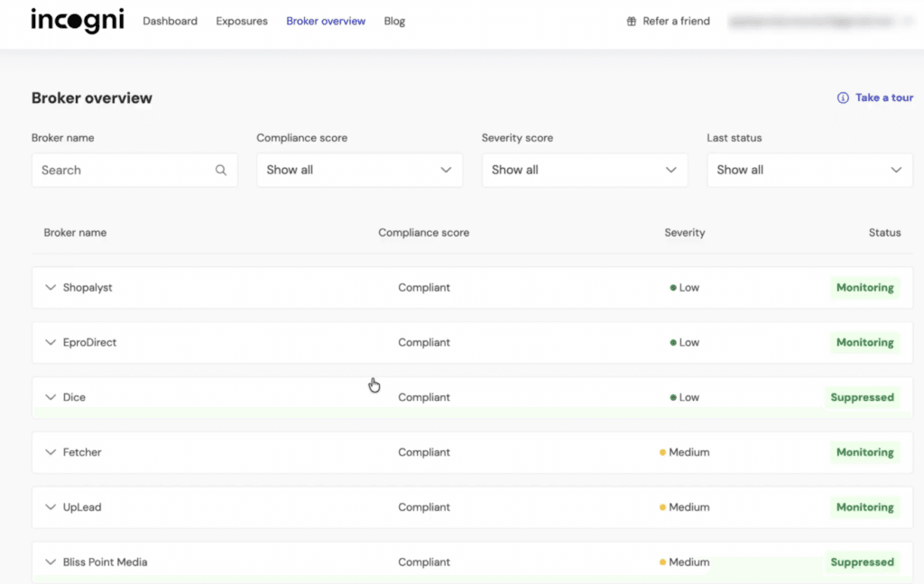Click the Shopalyst broker name

[x=88, y=288]
